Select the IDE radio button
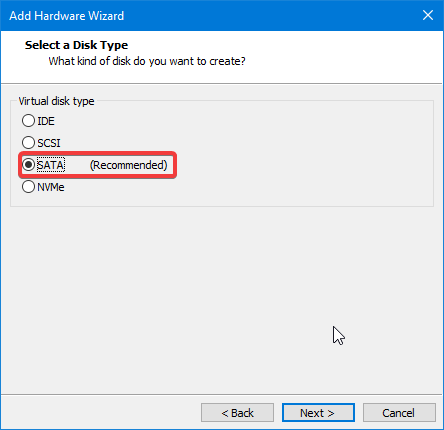The height and width of the screenshot is (430, 444). 28,121
